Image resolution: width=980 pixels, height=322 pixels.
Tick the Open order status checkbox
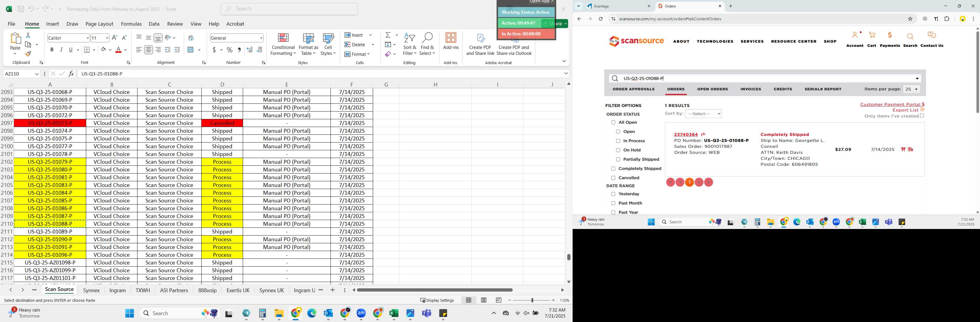click(618, 131)
